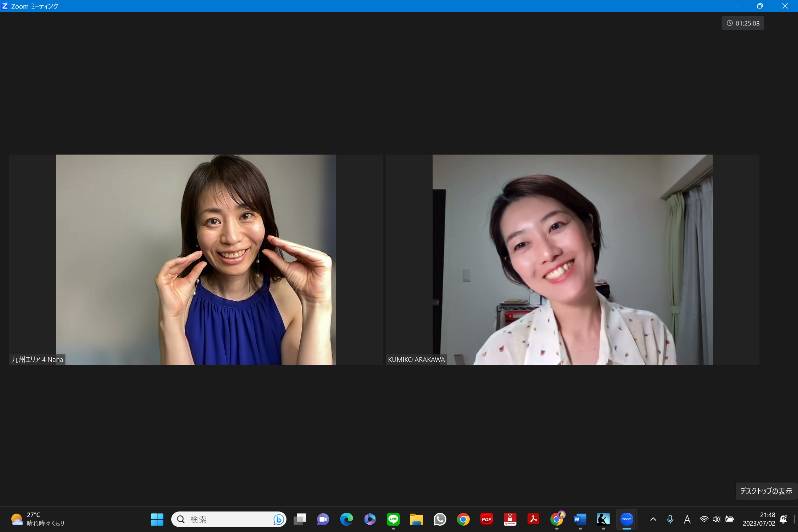Open notification center do-not-disturb bell
798x532 pixels.
[x=783, y=519]
